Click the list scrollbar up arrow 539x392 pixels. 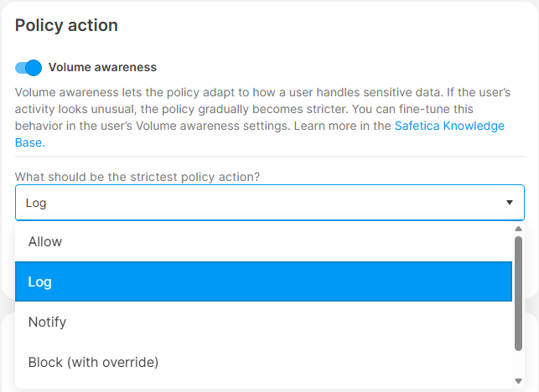pos(518,229)
